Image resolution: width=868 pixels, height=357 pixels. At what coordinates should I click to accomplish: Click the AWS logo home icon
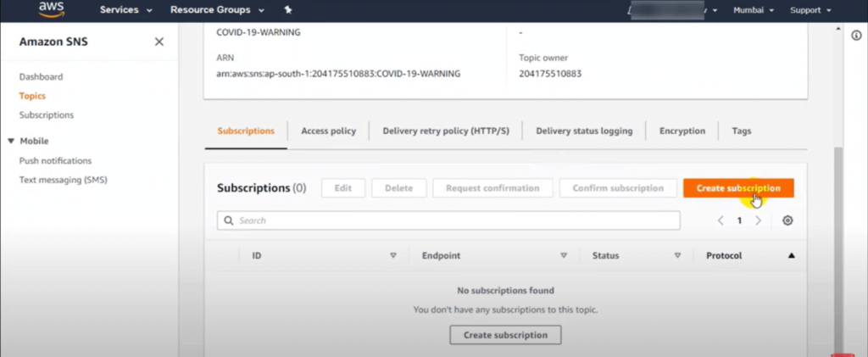[52, 9]
